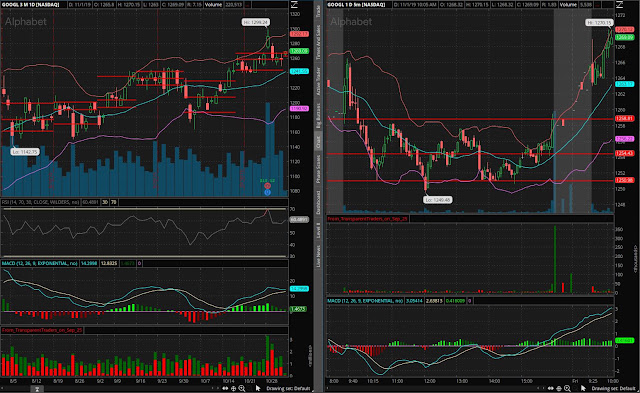This screenshot has height=393, width=640.
Task: Open the Live News sidebar tab
Action: 318,256
